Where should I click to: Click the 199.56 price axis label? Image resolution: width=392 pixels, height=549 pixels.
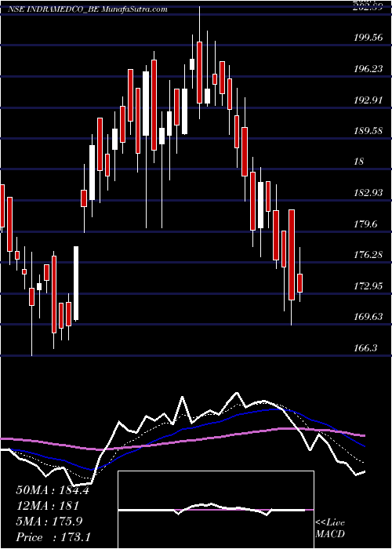[368, 38]
